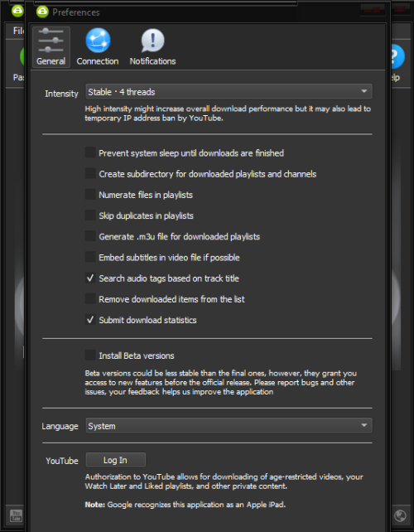This screenshot has width=414, height=532.
Task: Check Embed subtitles in video file
Action: point(90,257)
